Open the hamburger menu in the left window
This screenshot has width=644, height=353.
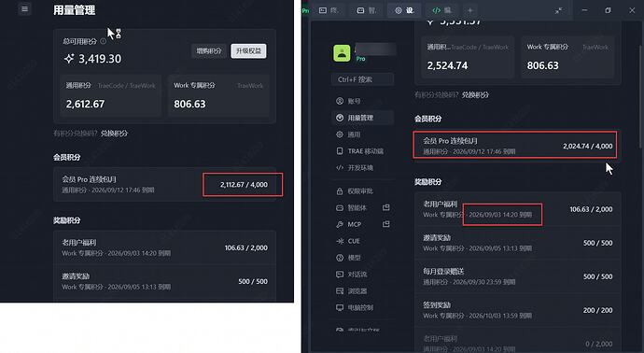coord(24,8)
